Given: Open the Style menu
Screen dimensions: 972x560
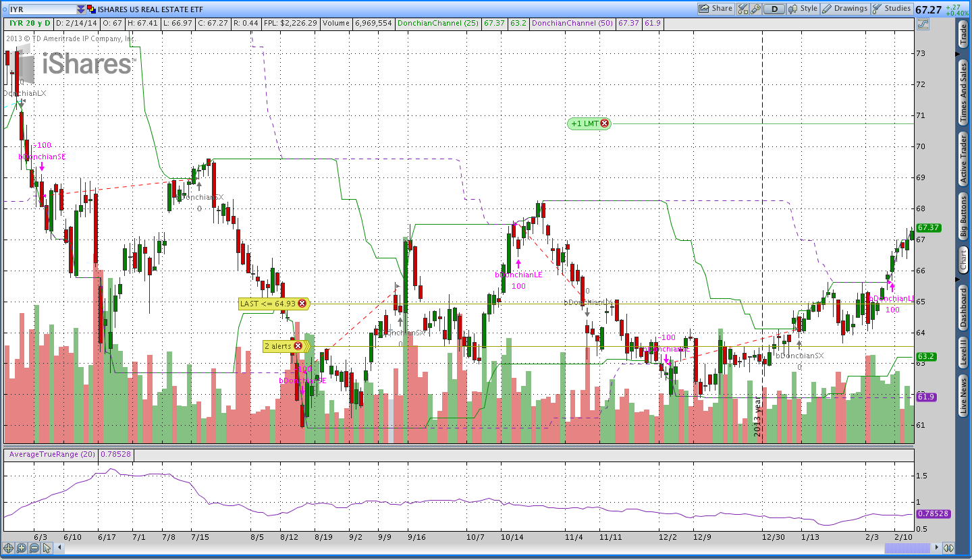Looking at the screenshot, I should tap(803, 9).
